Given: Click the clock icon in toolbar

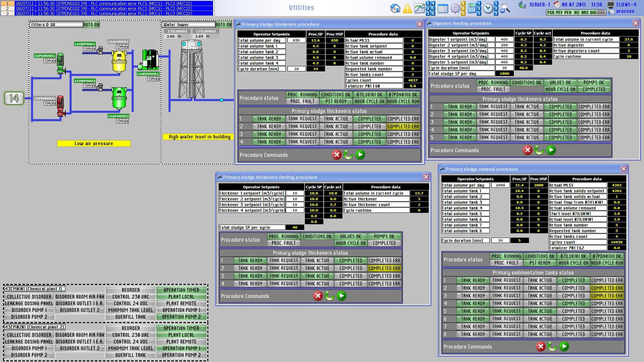Looking at the screenshot, I should pyautogui.click(x=488, y=8).
